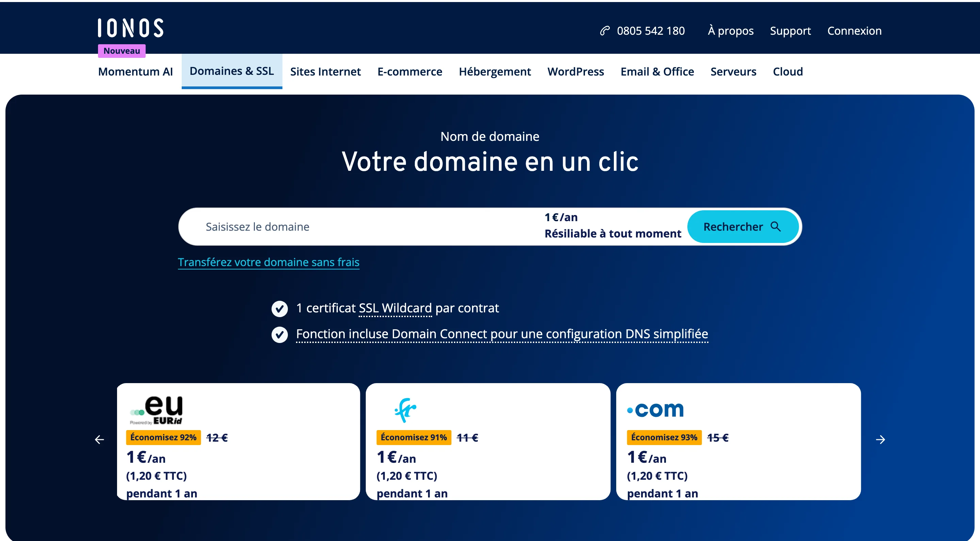Click the Nom de domaine subtitle
Screen dimensions: 980x541
tap(490, 136)
